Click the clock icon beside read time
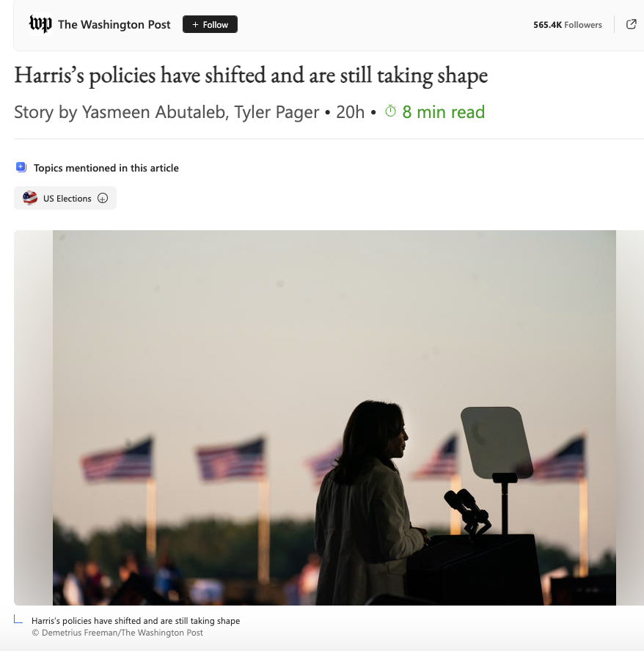The height and width of the screenshot is (651, 644). 390,111
